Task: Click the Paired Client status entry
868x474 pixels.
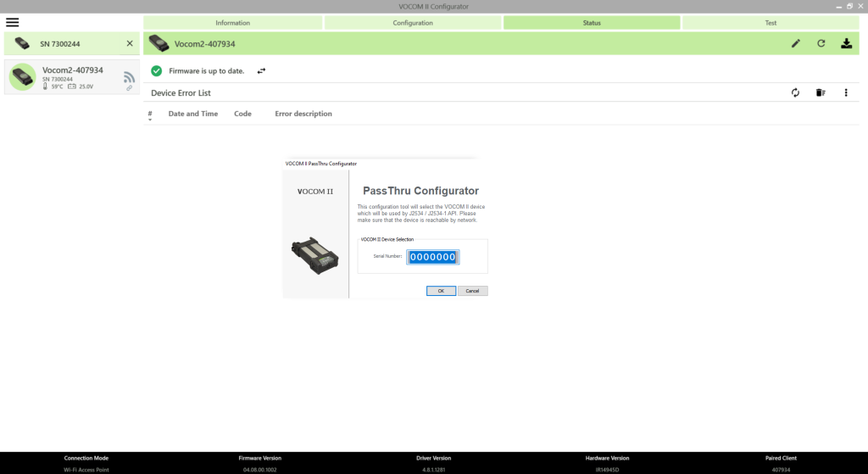Action: tap(781, 464)
